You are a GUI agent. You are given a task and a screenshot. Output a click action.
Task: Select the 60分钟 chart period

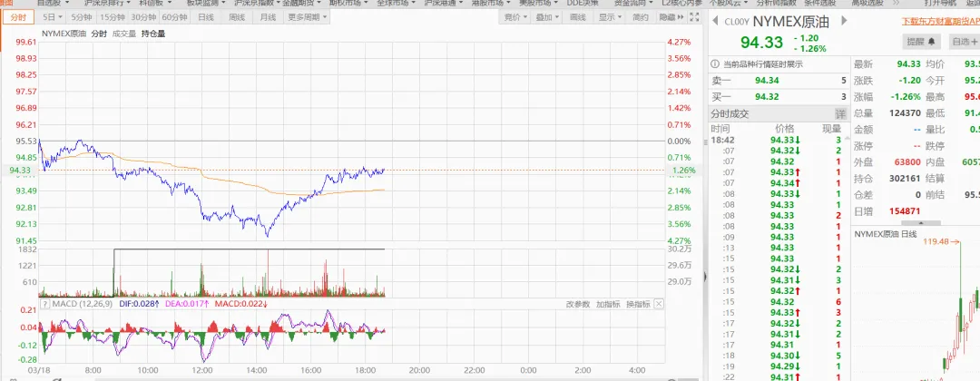[x=174, y=17]
